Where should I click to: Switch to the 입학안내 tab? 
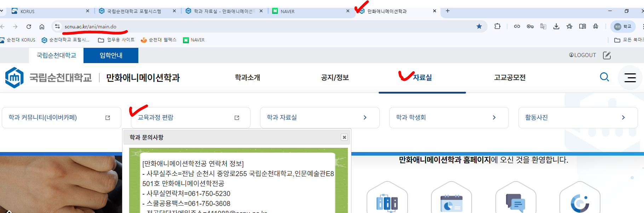111,55
